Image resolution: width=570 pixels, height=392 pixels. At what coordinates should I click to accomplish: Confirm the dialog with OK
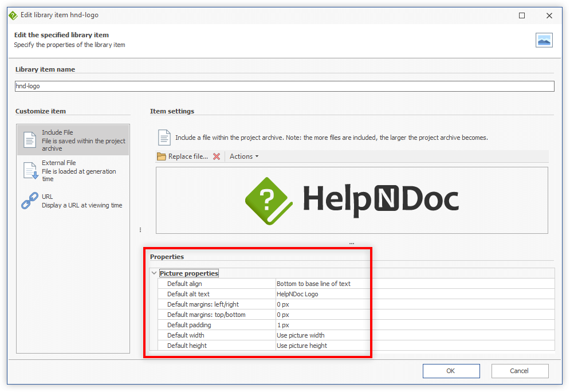coord(451,371)
